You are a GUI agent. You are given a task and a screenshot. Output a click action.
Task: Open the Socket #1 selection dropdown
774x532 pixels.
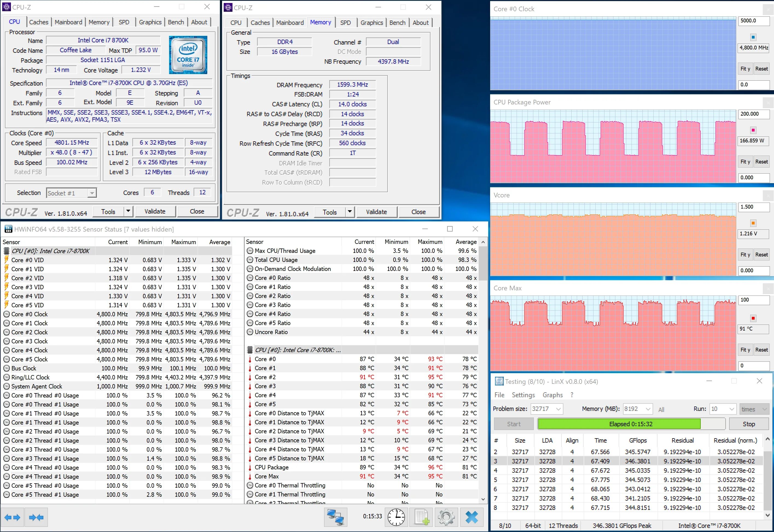coord(92,193)
